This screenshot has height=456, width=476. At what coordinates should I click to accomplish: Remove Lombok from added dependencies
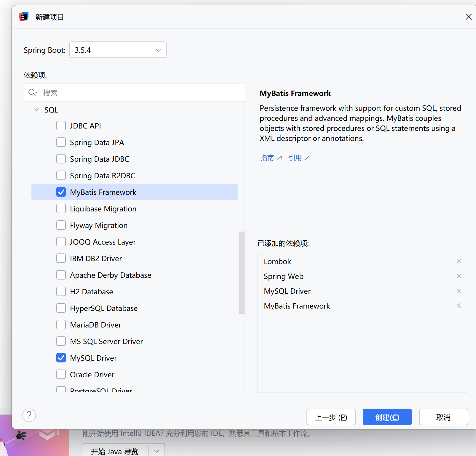[459, 261]
